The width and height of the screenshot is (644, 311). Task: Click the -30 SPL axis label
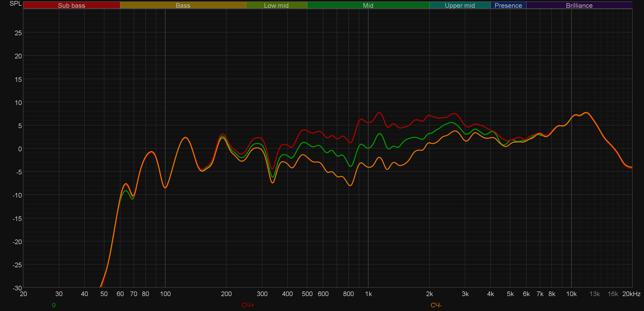point(17,288)
